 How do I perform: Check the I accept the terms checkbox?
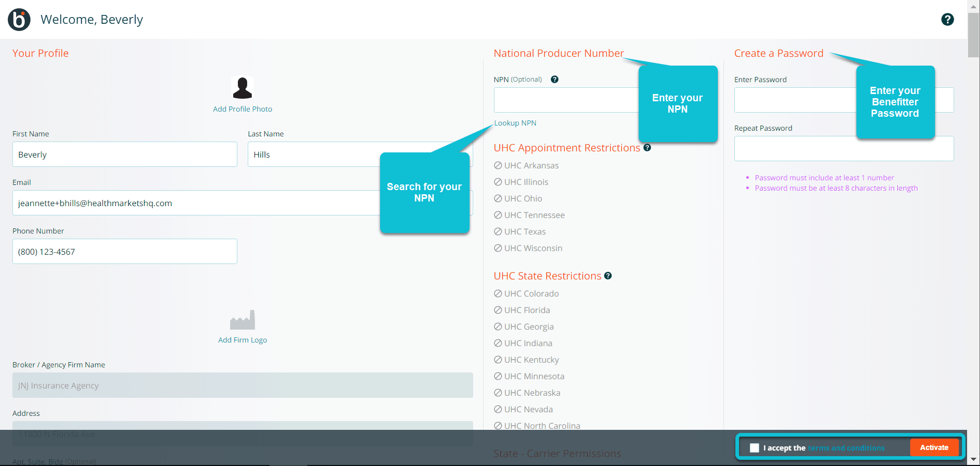click(755, 448)
